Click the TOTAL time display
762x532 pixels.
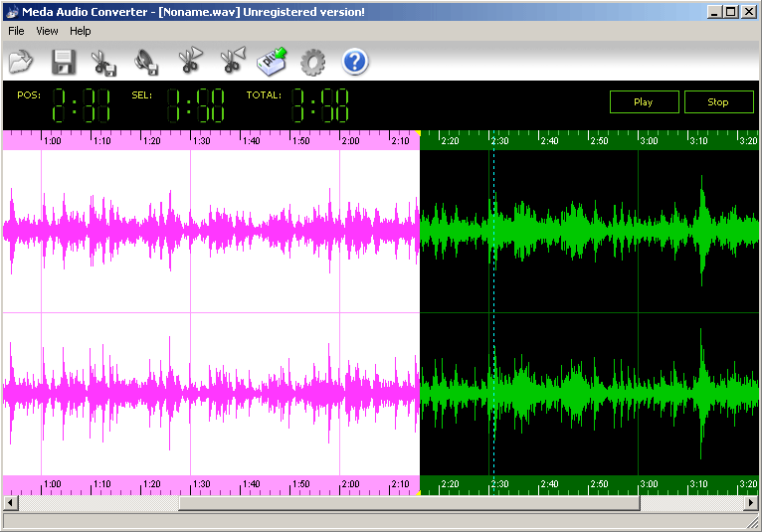(x=320, y=105)
